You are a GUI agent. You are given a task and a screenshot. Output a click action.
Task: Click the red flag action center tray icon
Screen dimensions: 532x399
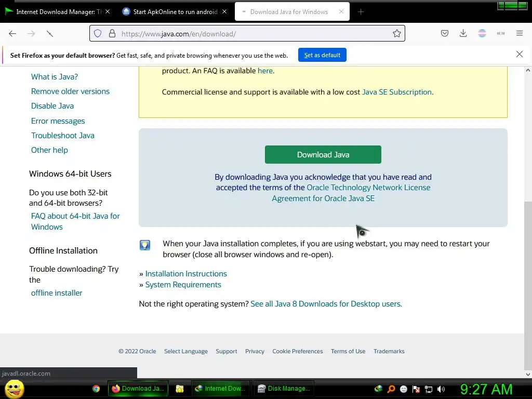416,389
